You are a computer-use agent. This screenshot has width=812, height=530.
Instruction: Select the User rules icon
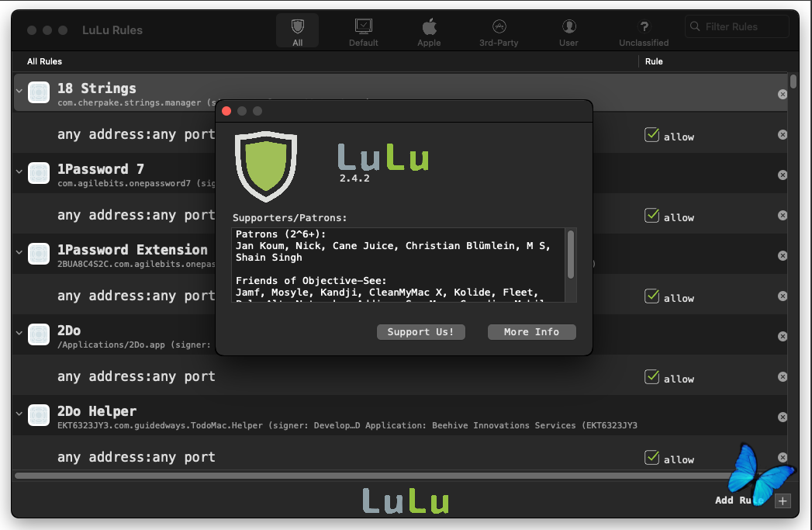(568, 26)
